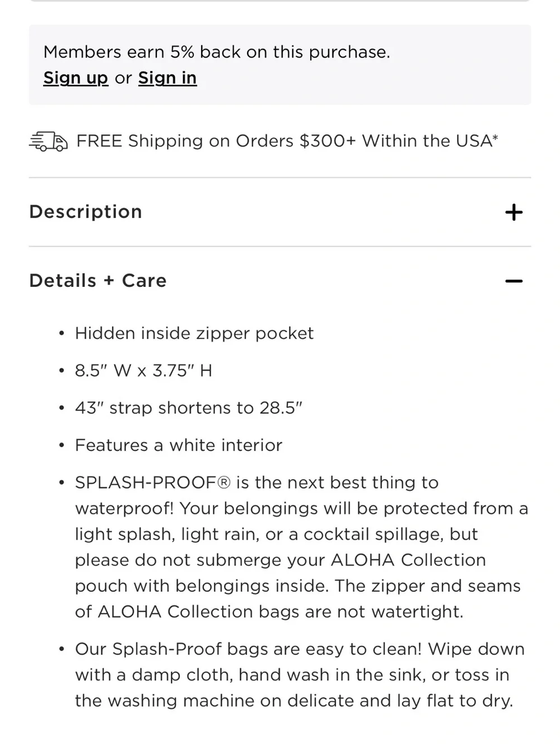Open the Sign in link
Viewport: 560px width, 747px height.
point(167,78)
